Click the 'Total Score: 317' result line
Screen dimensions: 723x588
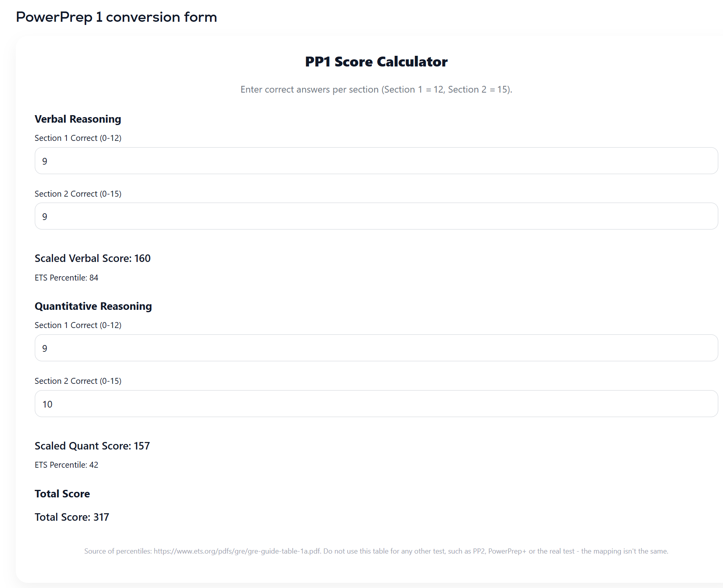click(72, 517)
